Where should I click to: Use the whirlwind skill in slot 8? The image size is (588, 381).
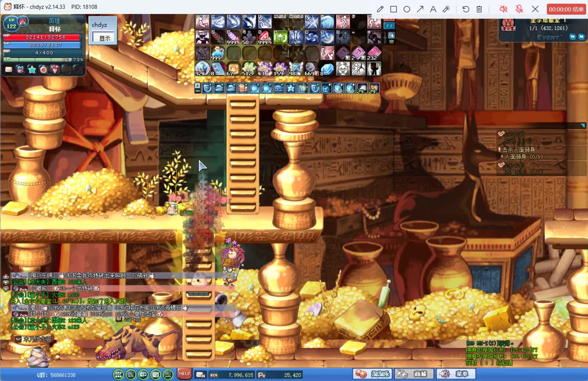click(312, 37)
